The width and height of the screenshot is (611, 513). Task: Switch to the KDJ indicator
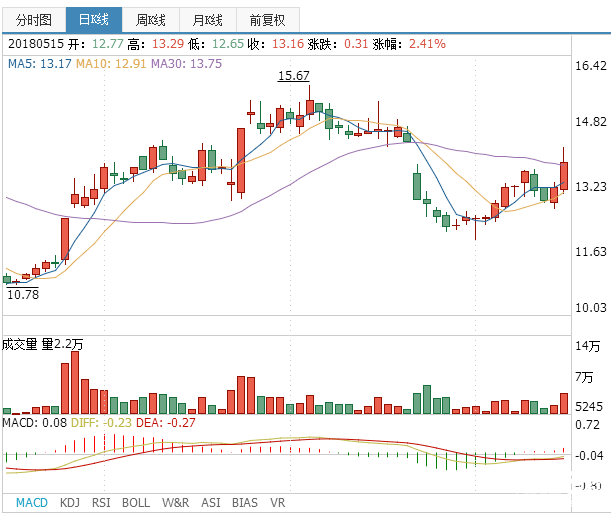pyautogui.click(x=70, y=502)
